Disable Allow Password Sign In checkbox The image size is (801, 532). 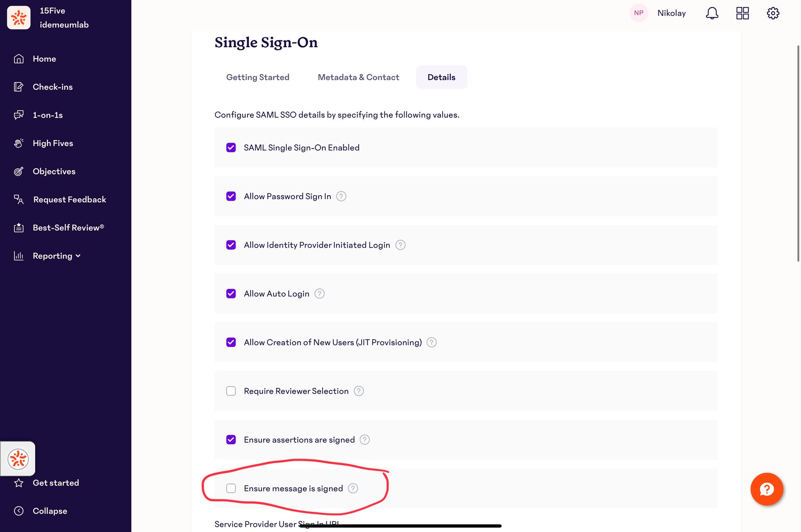[x=231, y=196]
